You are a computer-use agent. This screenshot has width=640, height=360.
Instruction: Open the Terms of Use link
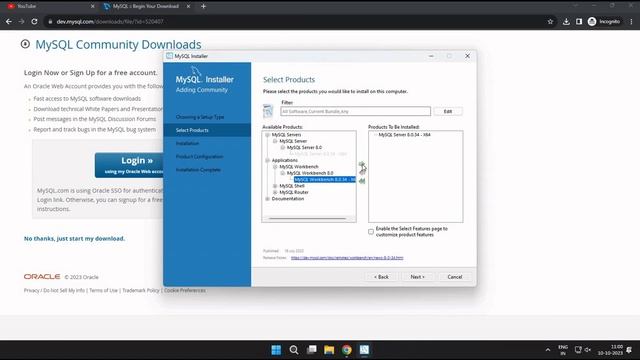[103, 290]
